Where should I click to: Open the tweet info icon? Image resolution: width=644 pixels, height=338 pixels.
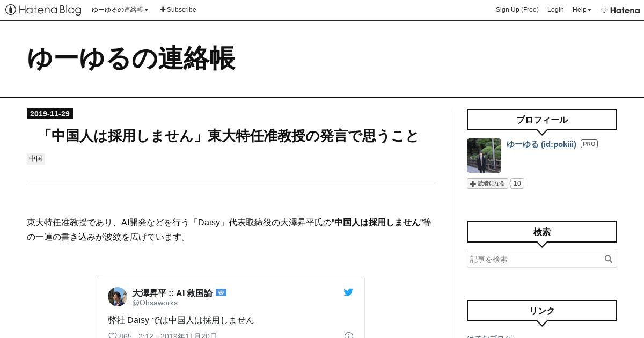click(349, 336)
